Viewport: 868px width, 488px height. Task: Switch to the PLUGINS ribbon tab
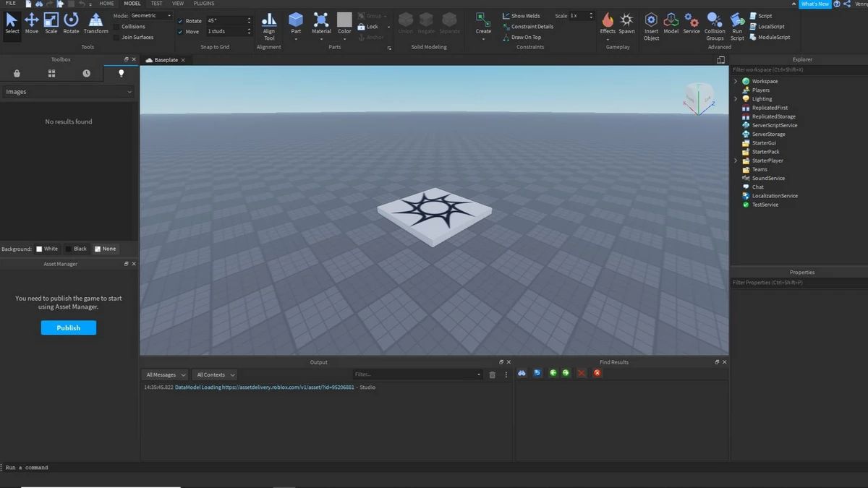coord(204,4)
